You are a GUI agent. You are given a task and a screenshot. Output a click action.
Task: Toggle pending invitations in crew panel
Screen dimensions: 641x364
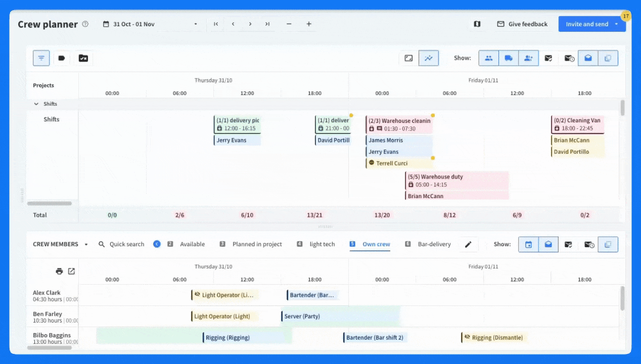click(x=588, y=244)
